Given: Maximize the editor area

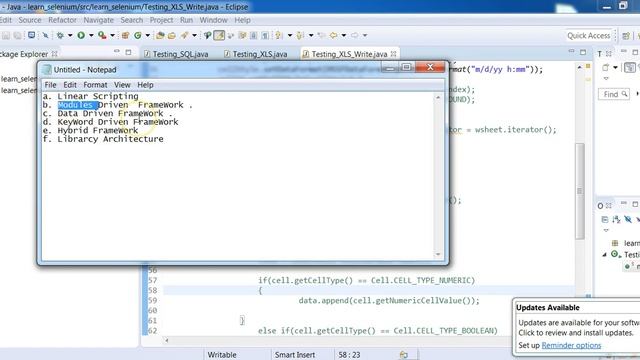Looking at the screenshot, I should coord(583,52).
